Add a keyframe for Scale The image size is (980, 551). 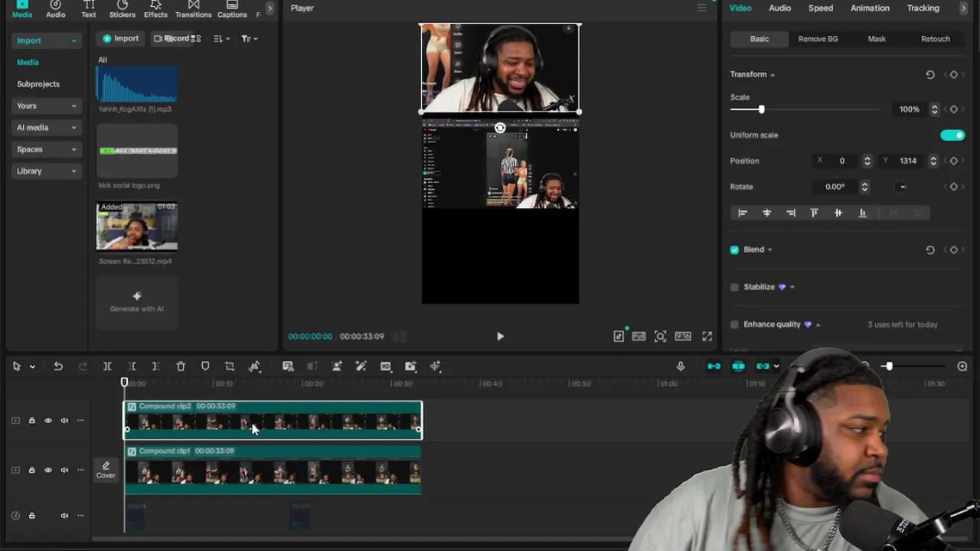pyautogui.click(x=953, y=109)
